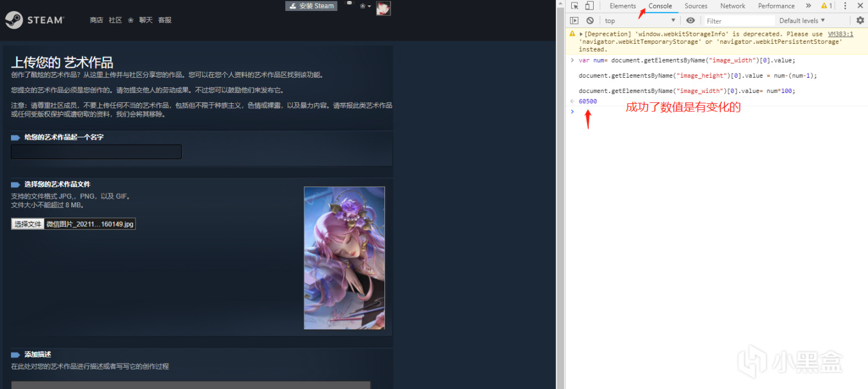The height and width of the screenshot is (389, 868).
Task: Open the 社区 menu in Steam navigation
Action: coord(115,19)
